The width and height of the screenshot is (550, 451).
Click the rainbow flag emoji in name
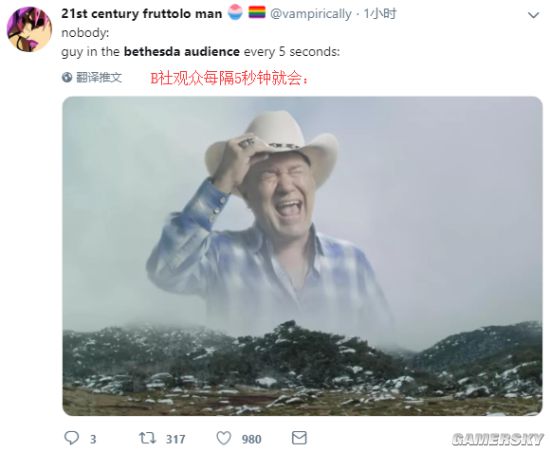pyautogui.click(x=257, y=12)
